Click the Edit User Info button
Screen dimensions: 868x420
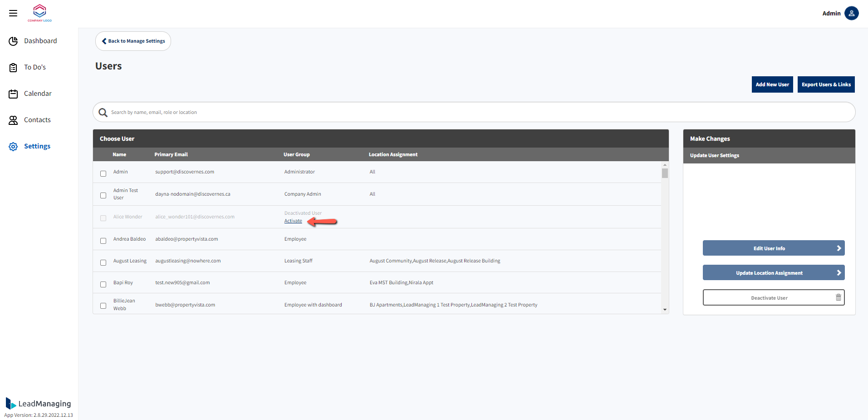click(774, 248)
